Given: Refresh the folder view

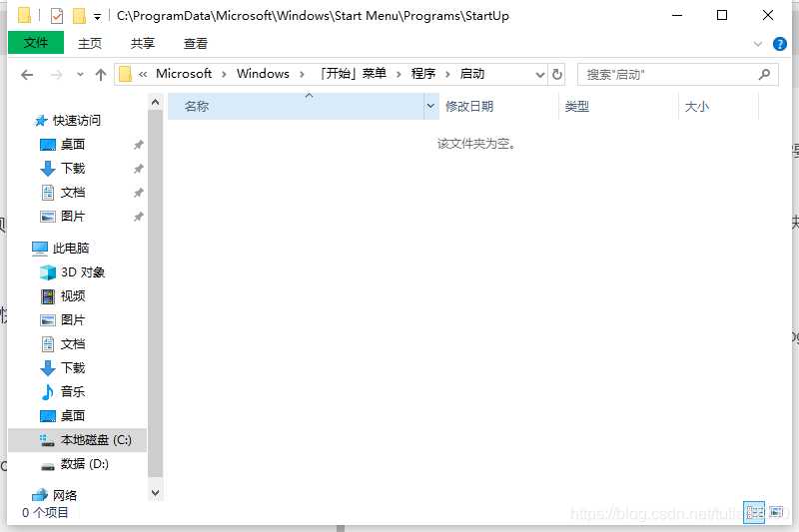Looking at the screenshot, I should tap(557, 75).
